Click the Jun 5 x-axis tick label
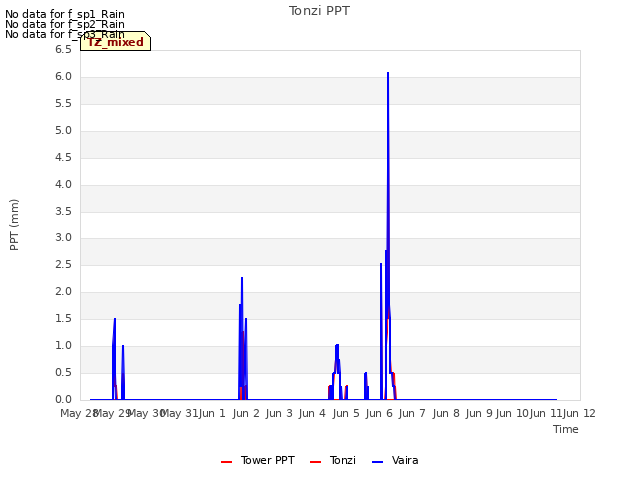 pos(346,413)
